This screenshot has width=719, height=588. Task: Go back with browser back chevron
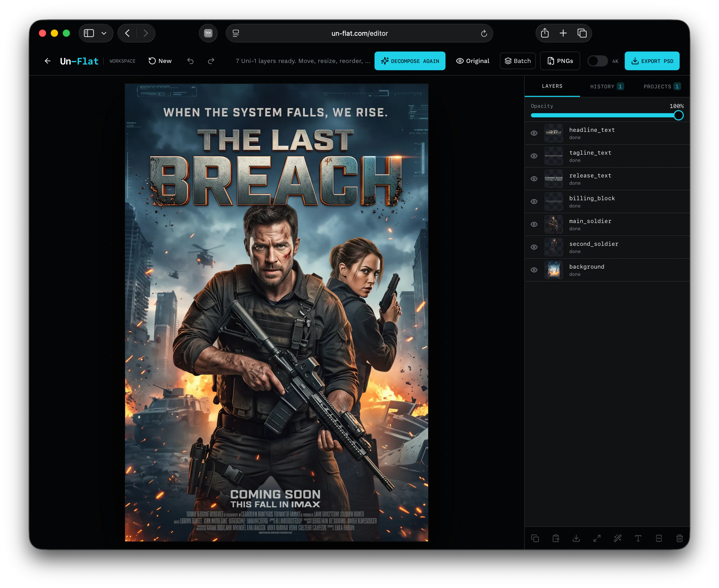(x=127, y=33)
